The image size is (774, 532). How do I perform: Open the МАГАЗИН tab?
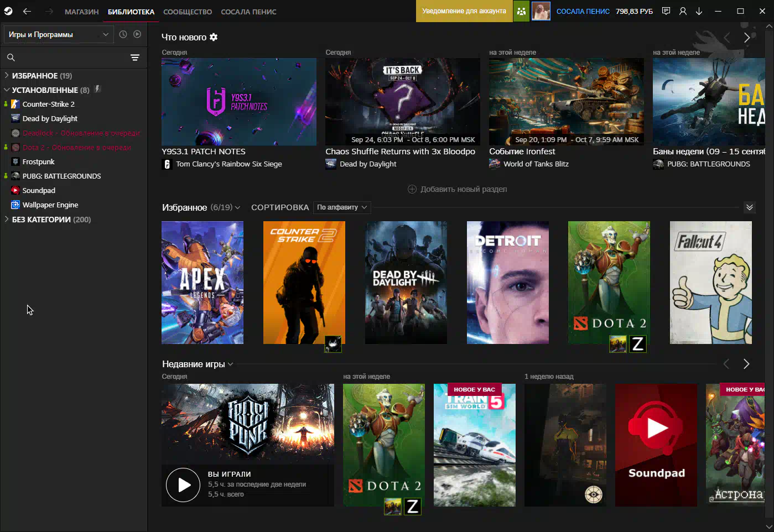click(82, 12)
